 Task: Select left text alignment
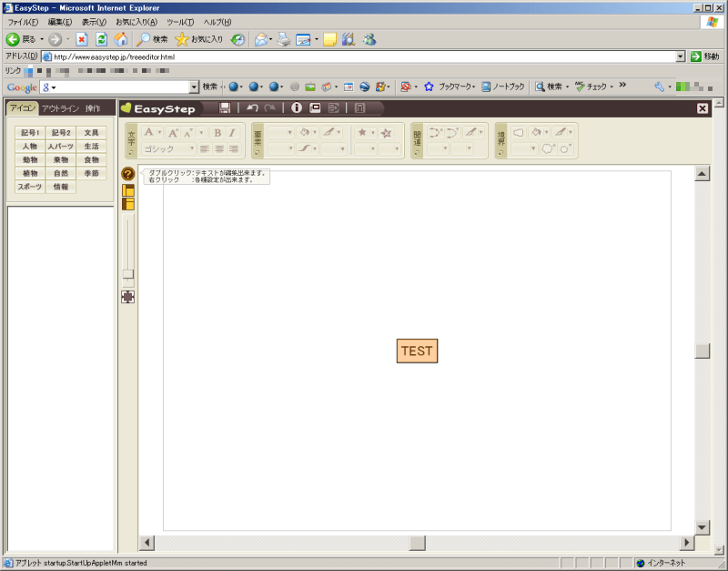point(205,148)
